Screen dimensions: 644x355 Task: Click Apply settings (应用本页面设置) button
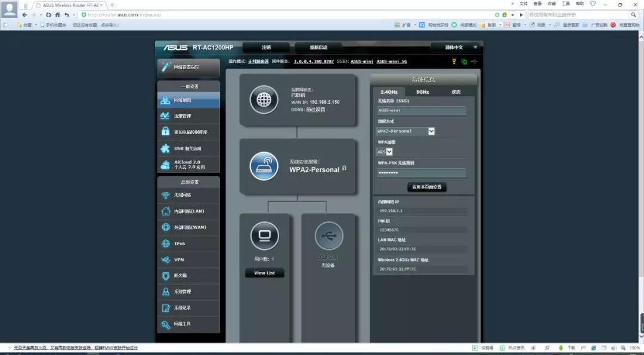[427, 187]
